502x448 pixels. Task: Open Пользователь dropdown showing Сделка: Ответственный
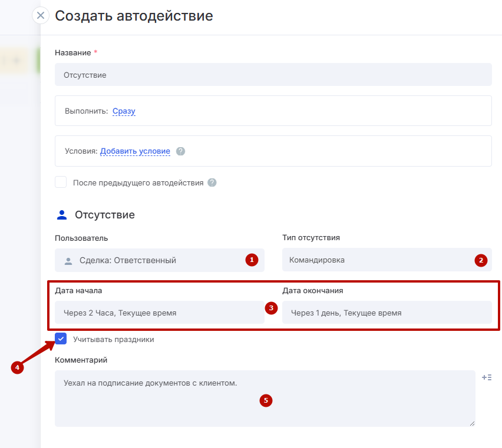[153, 260]
